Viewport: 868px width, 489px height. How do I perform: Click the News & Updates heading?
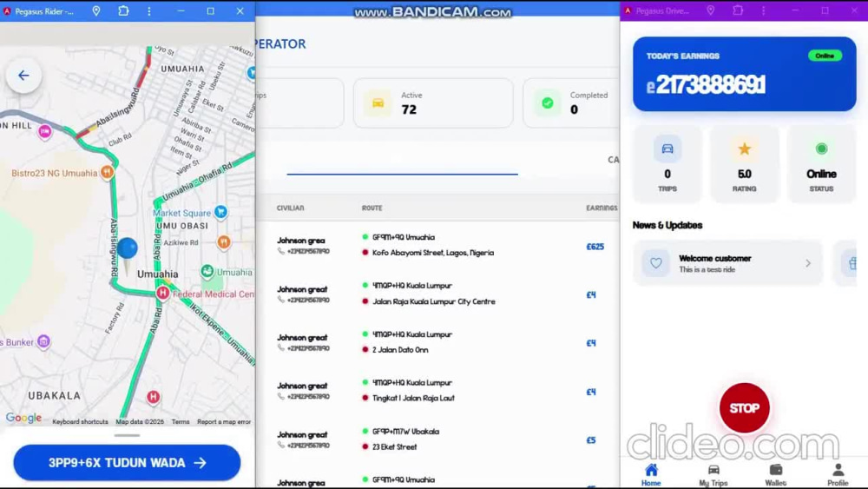pyautogui.click(x=667, y=226)
